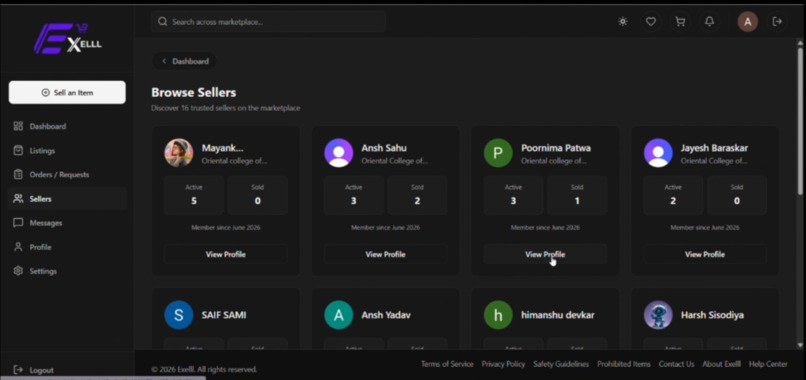Open Safety Guidelines footer link
The width and height of the screenshot is (806, 380).
[561, 364]
